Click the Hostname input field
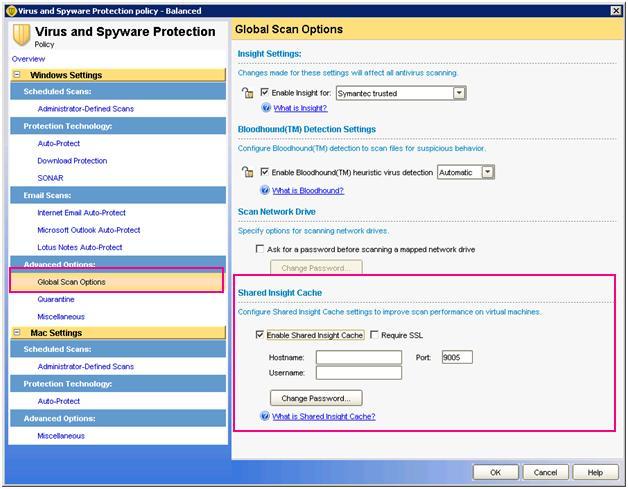The image size is (628, 489). click(359, 357)
